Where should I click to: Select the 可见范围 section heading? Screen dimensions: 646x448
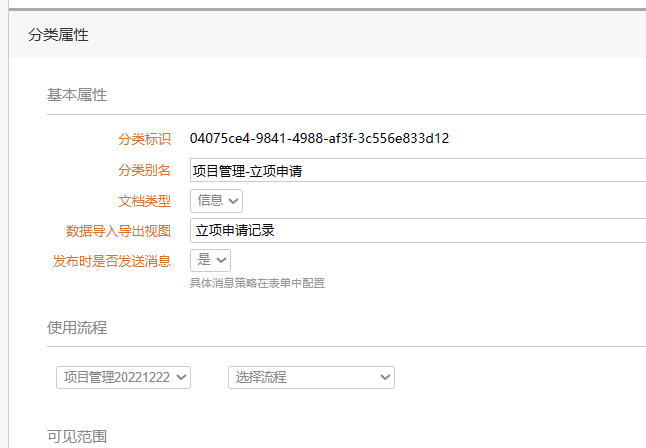click(77, 436)
